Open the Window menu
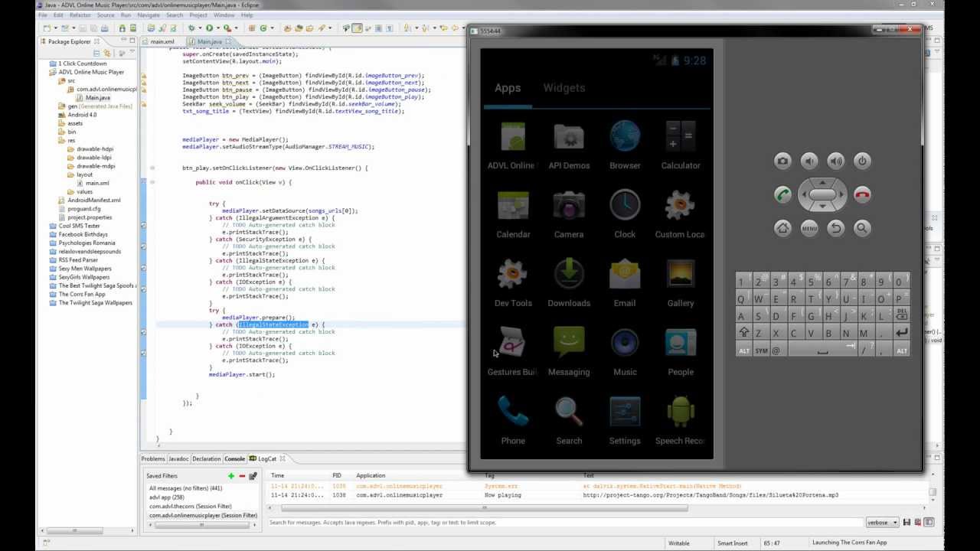Screen dimensions: 980x551 click(x=224, y=15)
